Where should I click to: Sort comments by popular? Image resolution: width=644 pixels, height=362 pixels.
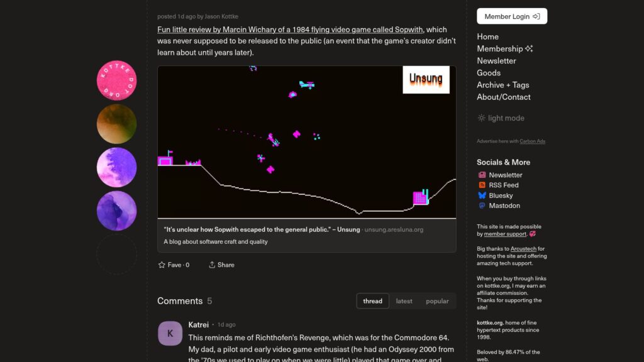(437, 301)
